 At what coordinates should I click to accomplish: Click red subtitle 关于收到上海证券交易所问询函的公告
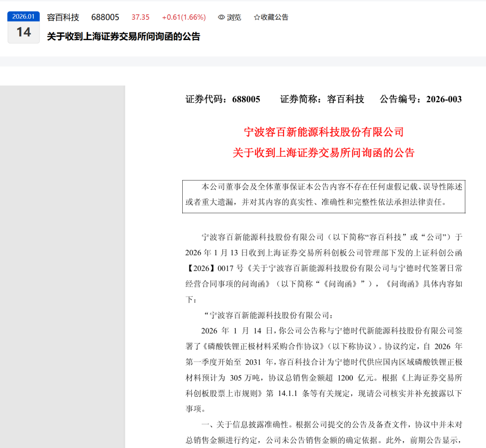click(324, 153)
